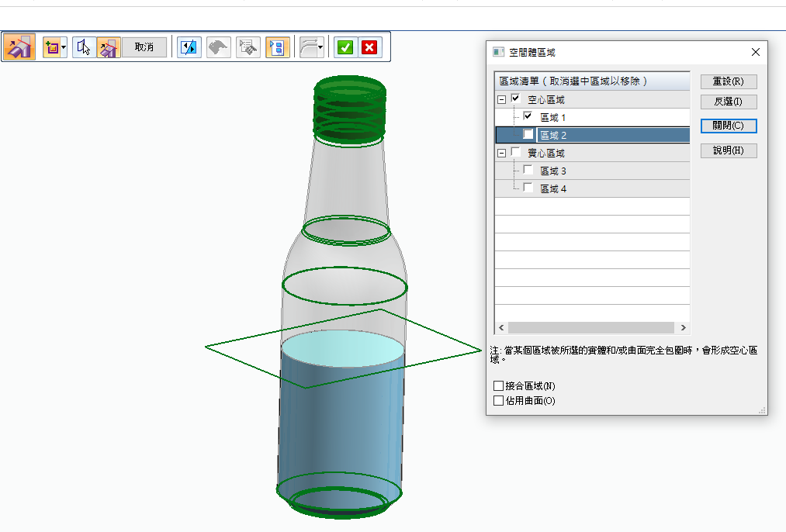Screen dimensions: 786x532
Task: Enable the 佔用曲面(O) checkbox
Action: (x=499, y=401)
